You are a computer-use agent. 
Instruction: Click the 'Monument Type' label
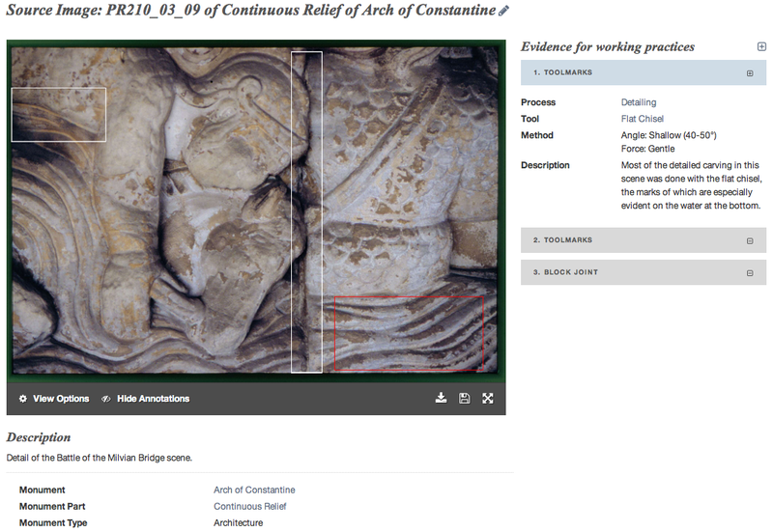click(x=53, y=522)
